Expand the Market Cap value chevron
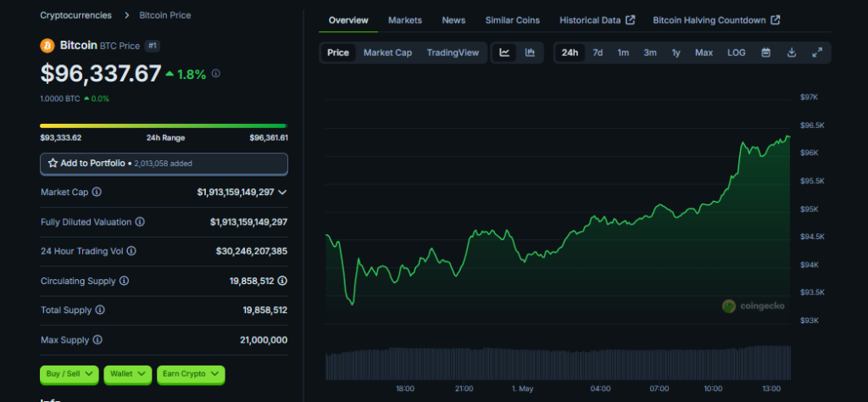The height and width of the screenshot is (402, 868). tap(282, 193)
